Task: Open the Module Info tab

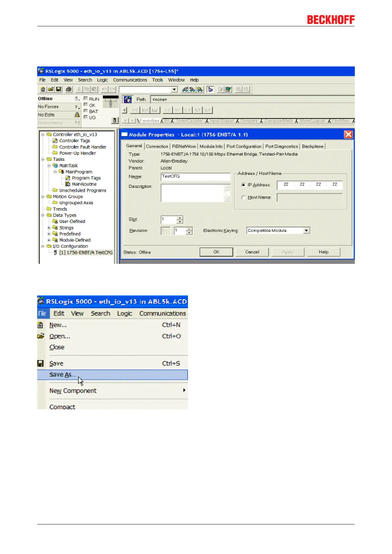Action: pyautogui.click(x=211, y=146)
